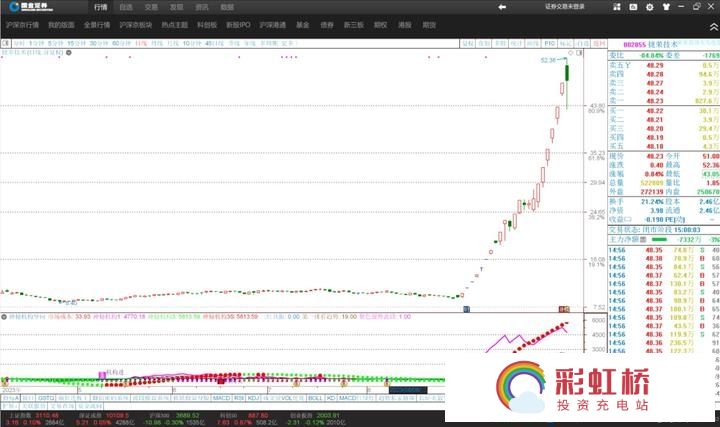This screenshot has height=427, width=720.
Task: Click the 52.36 high price label on chart
Action: tap(548, 60)
